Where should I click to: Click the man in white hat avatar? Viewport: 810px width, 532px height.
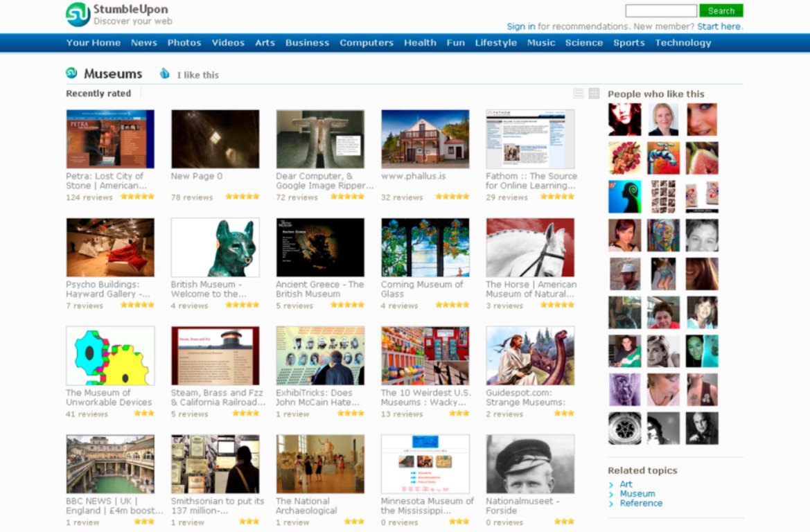coord(624,274)
